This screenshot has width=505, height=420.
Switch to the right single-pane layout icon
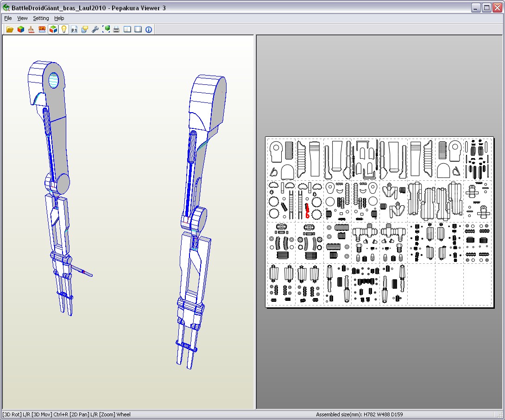coord(138,29)
